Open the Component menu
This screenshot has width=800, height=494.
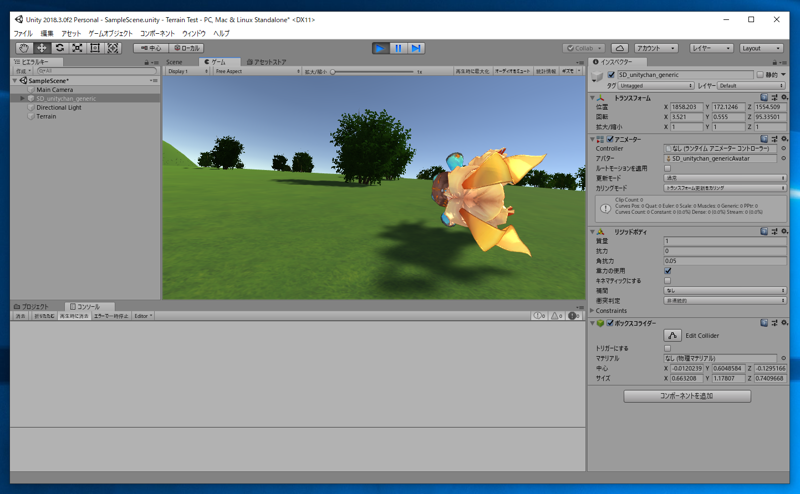157,34
